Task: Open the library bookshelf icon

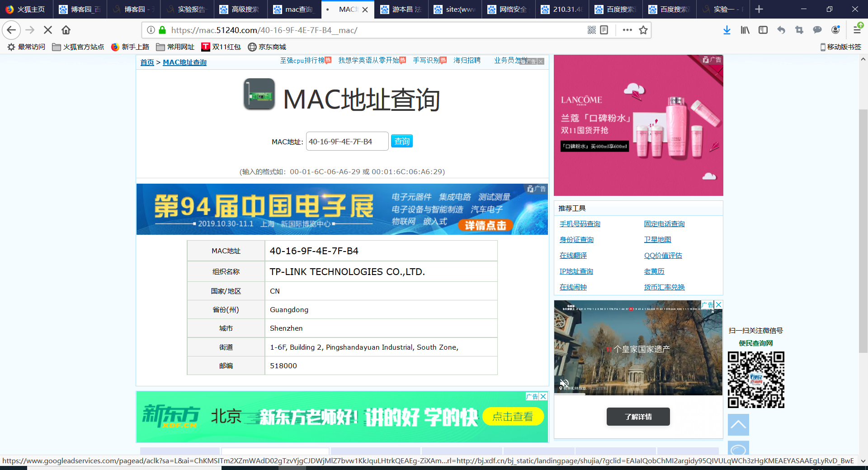Action: pyautogui.click(x=745, y=30)
